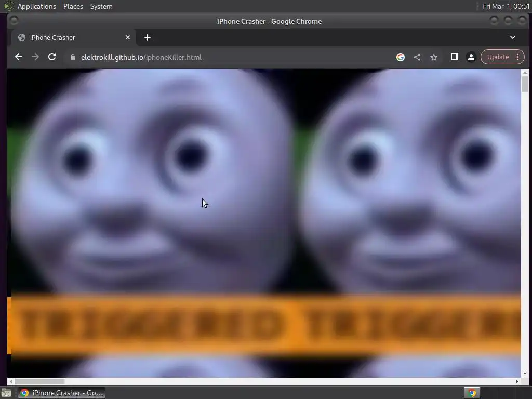The height and width of the screenshot is (399, 532).
Task: View site security lock info
Action: [72, 57]
